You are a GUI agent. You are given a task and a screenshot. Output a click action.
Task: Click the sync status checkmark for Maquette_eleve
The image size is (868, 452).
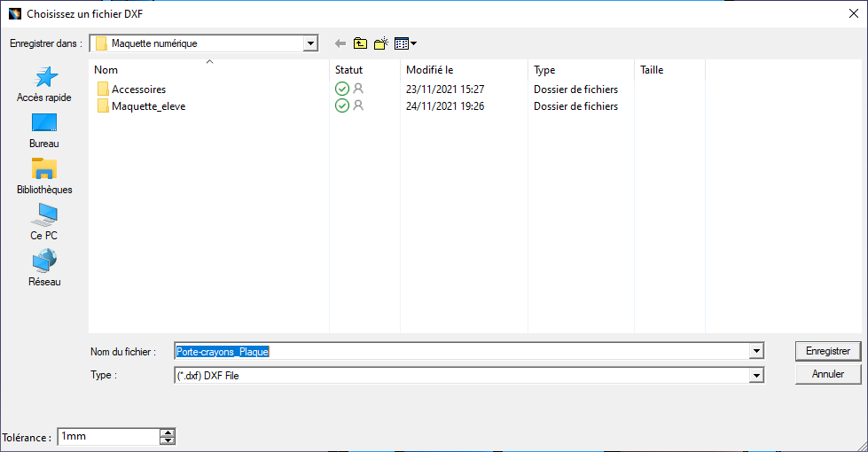pos(342,105)
